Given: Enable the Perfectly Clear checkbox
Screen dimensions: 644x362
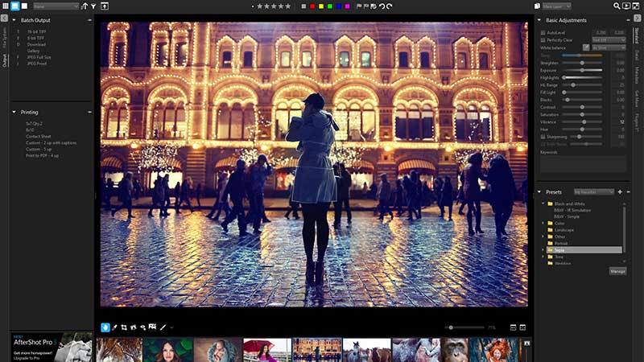Looking at the screenshot, I should click(x=543, y=40).
